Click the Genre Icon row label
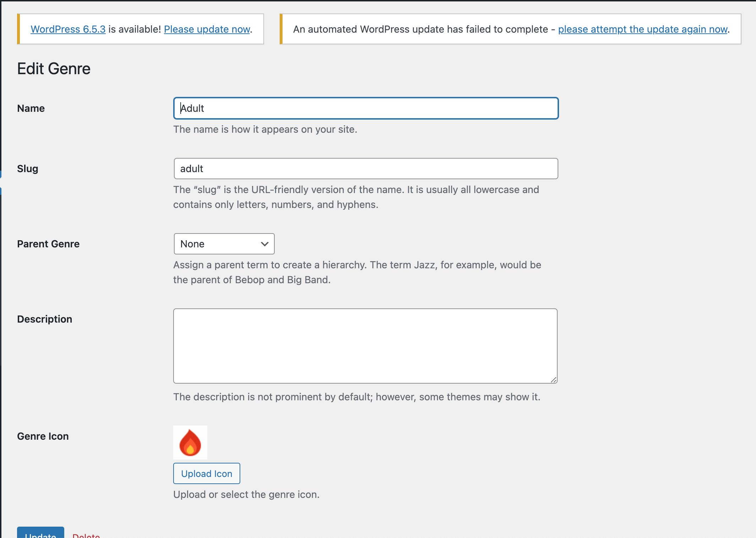Viewport: 756px width, 538px height. (x=43, y=436)
